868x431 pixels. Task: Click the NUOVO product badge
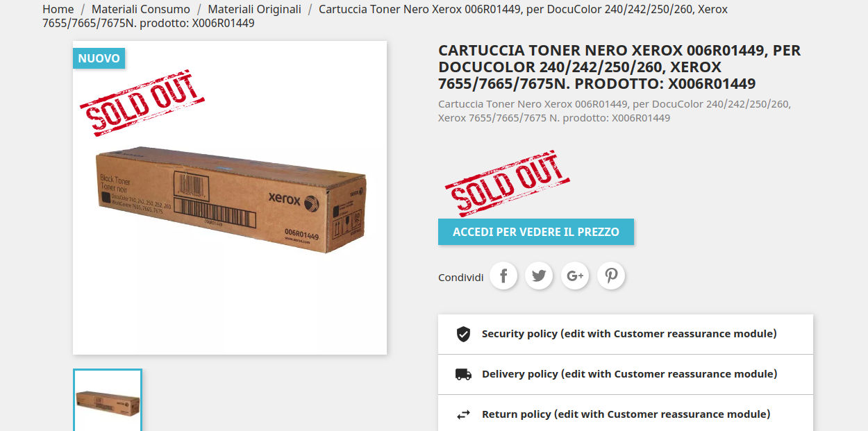coord(99,58)
